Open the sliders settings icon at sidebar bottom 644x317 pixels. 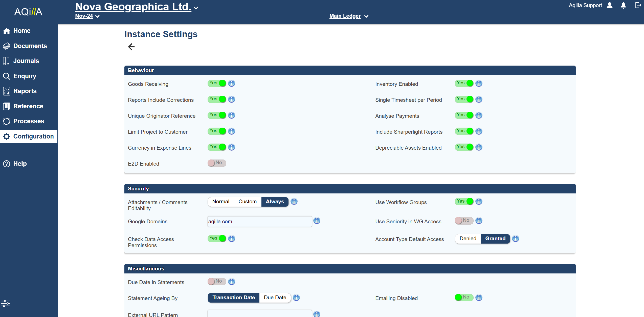tap(6, 303)
